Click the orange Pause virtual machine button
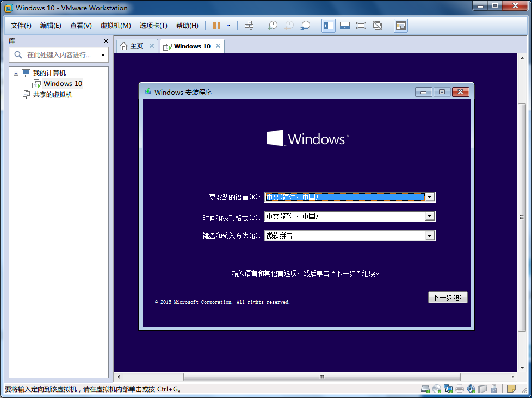Image resolution: width=532 pixels, height=398 pixels. pyautogui.click(x=216, y=26)
